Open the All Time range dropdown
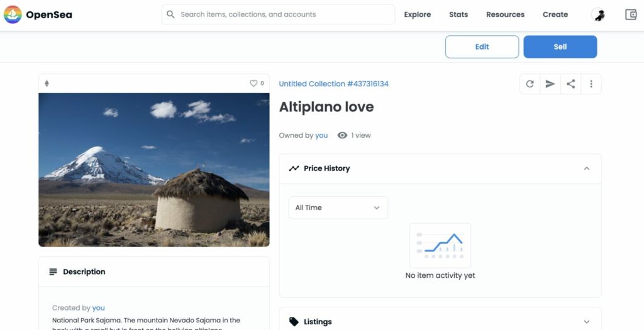 (x=338, y=207)
